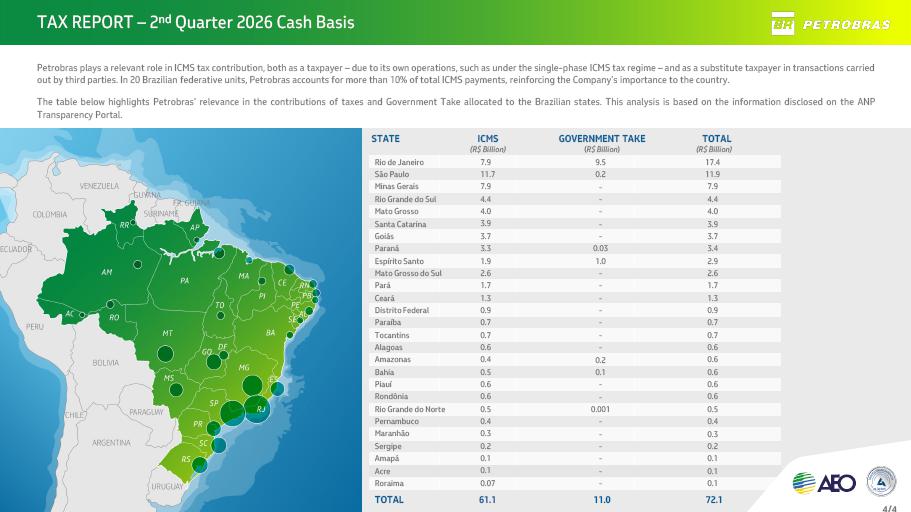
Task: Click the AM circle marker on map
Action: [x=138, y=264]
